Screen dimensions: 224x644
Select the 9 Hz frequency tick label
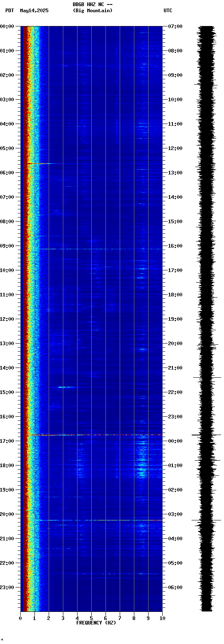coord(148,618)
